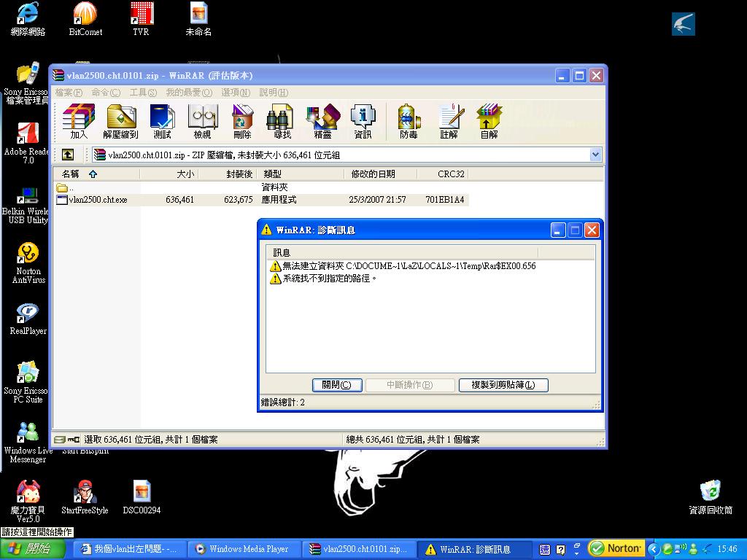Click the 檢視 (View) toolbar icon
Image resolution: width=747 pixels, height=560 pixels.
[x=203, y=121]
